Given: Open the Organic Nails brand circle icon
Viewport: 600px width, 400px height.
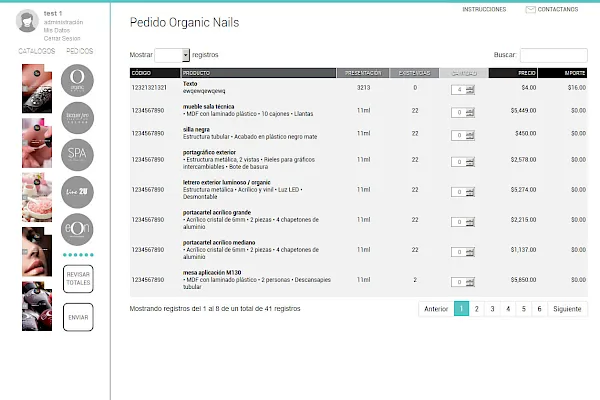Looking at the screenshot, I should pos(77,80).
